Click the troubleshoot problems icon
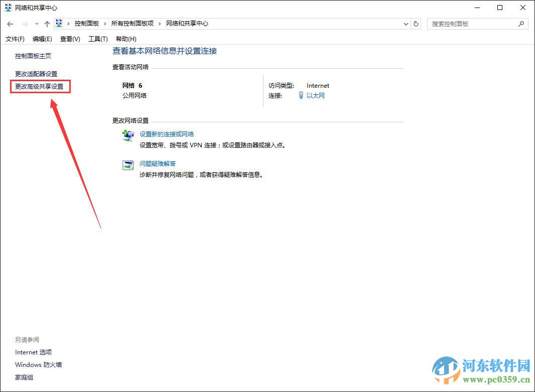535x392 pixels. pos(128,164)
